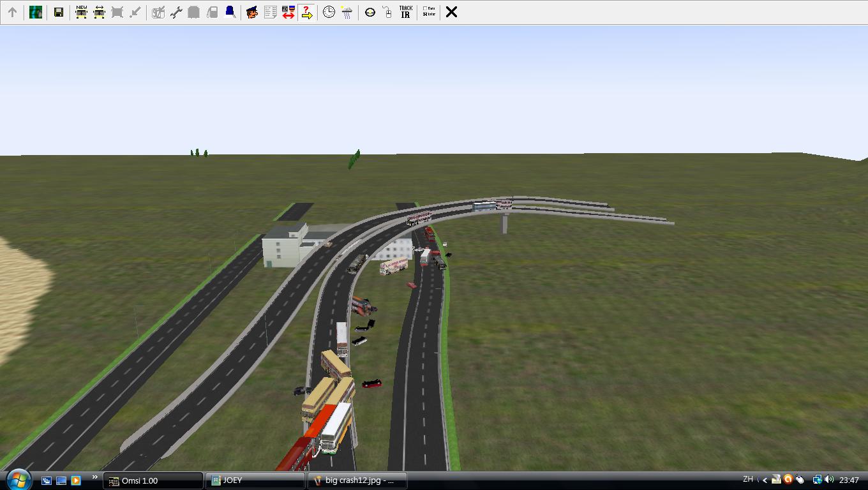Click the ZH language indicator

point(748,479)
